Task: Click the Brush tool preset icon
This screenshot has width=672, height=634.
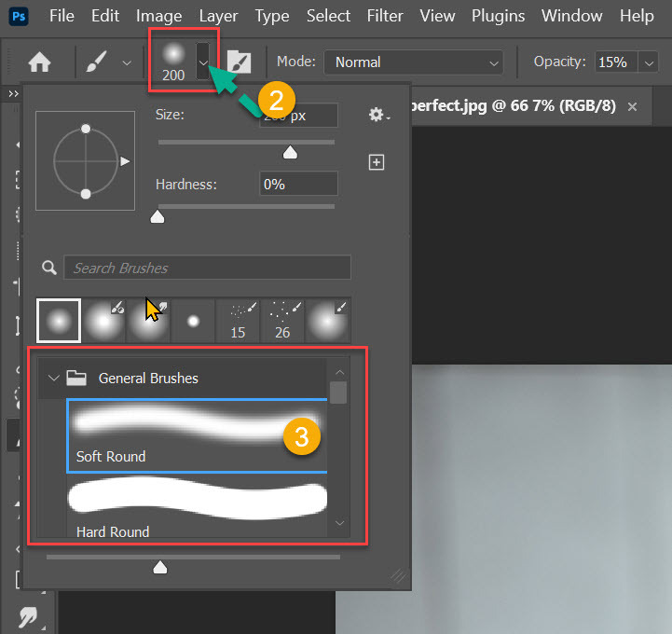Action: coord(96,62)
